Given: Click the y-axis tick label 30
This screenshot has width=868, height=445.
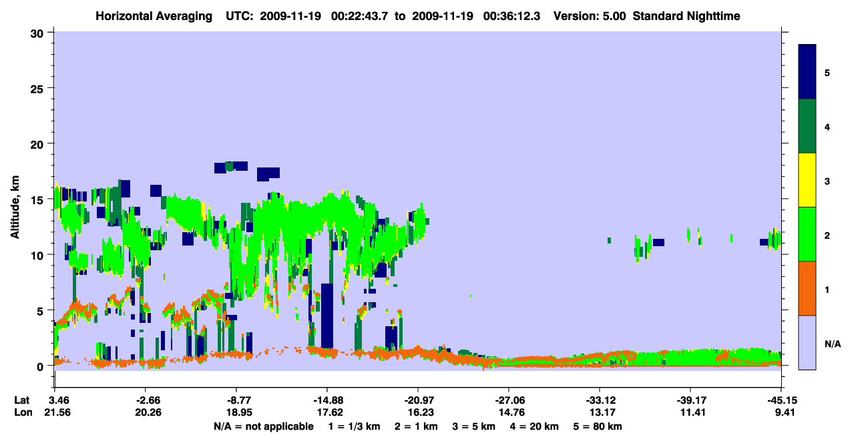Looking at the screenshot, I should pyautogui.click(x=39, y=33).
